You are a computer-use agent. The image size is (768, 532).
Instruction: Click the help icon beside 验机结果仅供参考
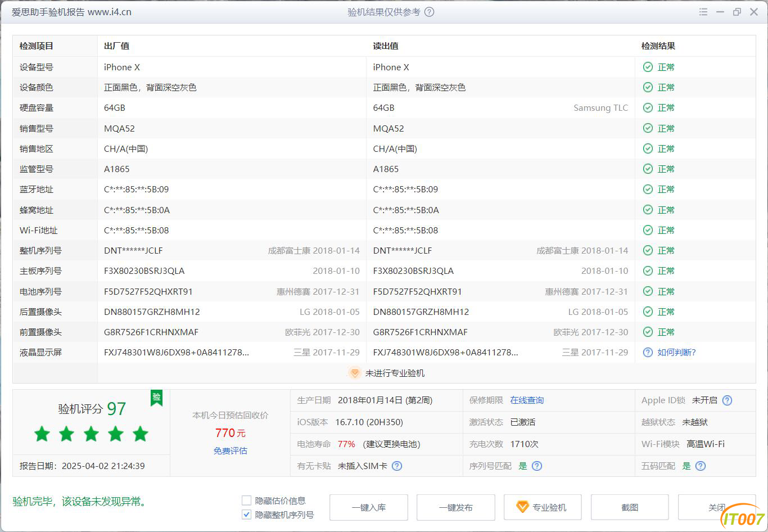429,12
